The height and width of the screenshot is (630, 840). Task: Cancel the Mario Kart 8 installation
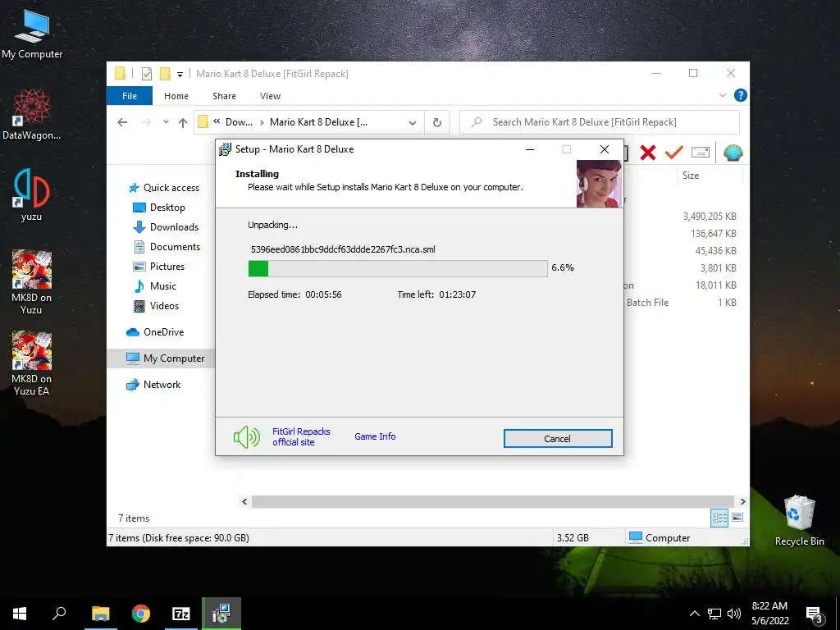(x=558, y=439)
